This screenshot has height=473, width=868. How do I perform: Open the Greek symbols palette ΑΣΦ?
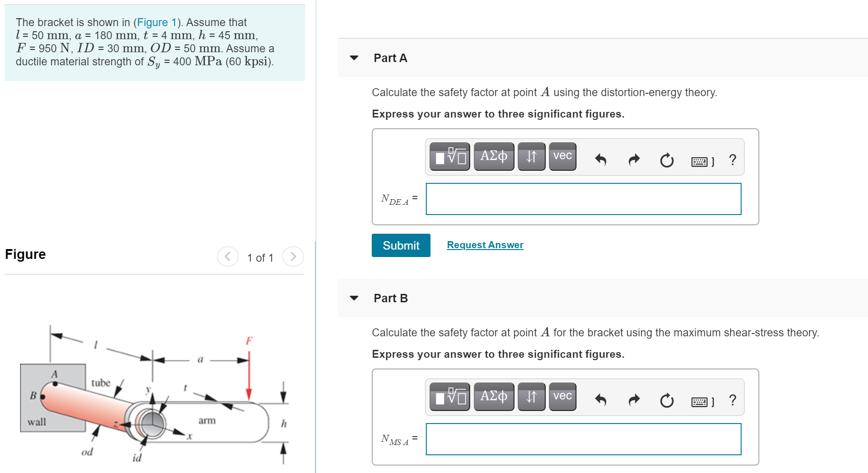point(493,157)
